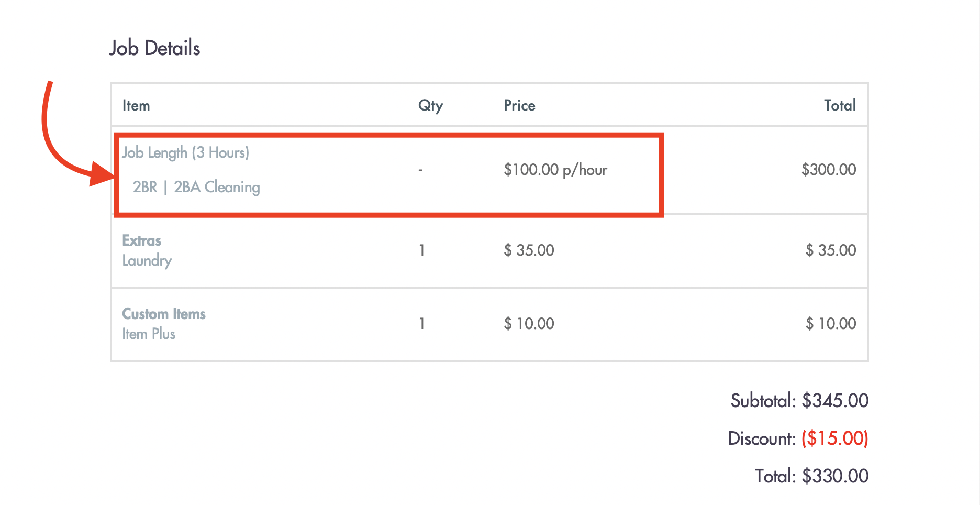Click the Laundry item text
This screenshot has width=980, height=505.
click(147, 260)
